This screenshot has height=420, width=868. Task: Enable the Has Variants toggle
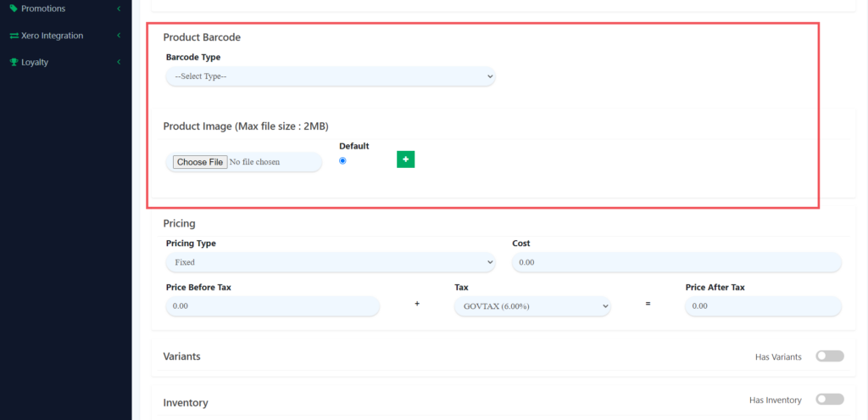(x=829, y=356)
